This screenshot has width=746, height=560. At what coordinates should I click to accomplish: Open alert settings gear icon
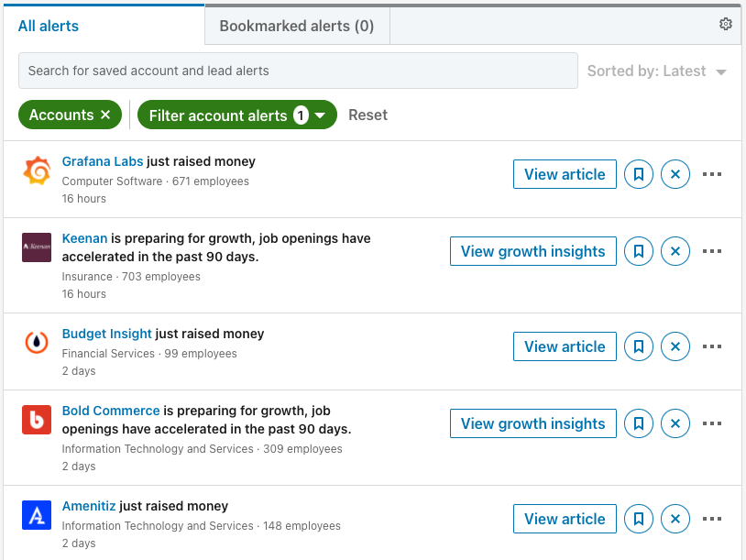click(x=725, y=24)
